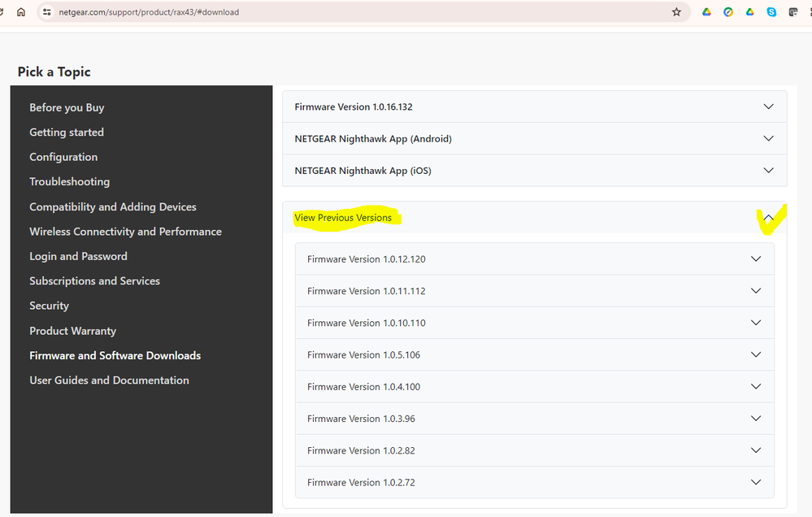Screen dimensions: 812x517
Task: Select Compatibility and Adding Devices
Action: coord(113,206)
